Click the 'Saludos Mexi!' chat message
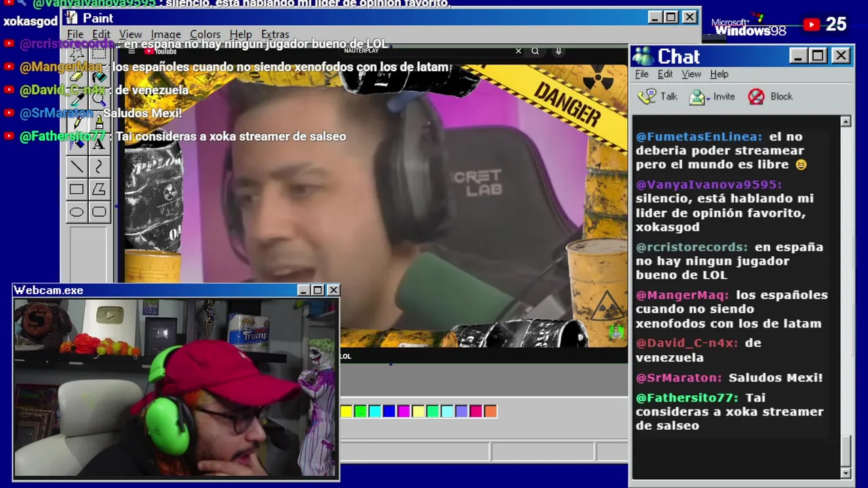Viewport: 868px width, 488px height. [775, 378]
